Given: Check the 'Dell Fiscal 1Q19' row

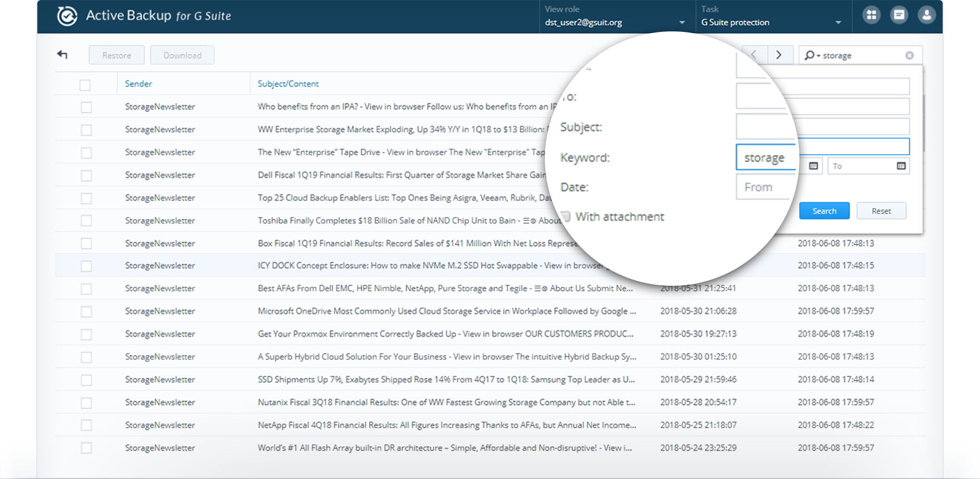Looking at the screenshot, I should [x=86, y=176].
